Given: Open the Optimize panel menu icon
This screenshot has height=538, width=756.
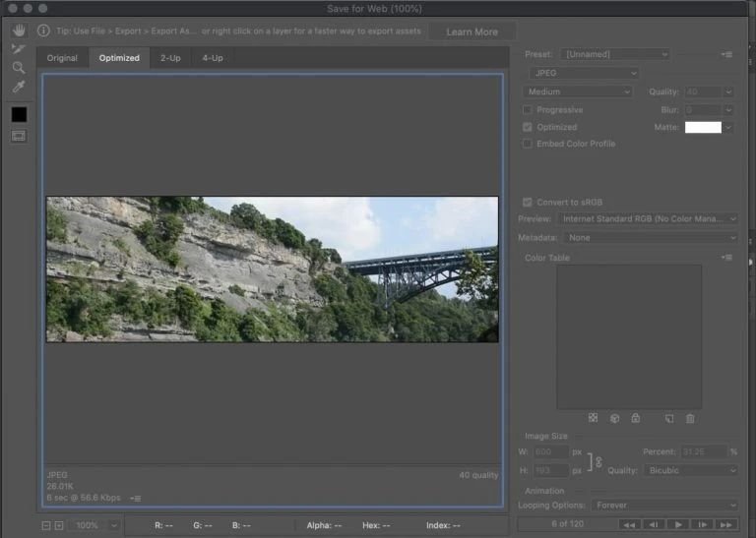Looking at the screenshot, I should [x=726, y=54].
